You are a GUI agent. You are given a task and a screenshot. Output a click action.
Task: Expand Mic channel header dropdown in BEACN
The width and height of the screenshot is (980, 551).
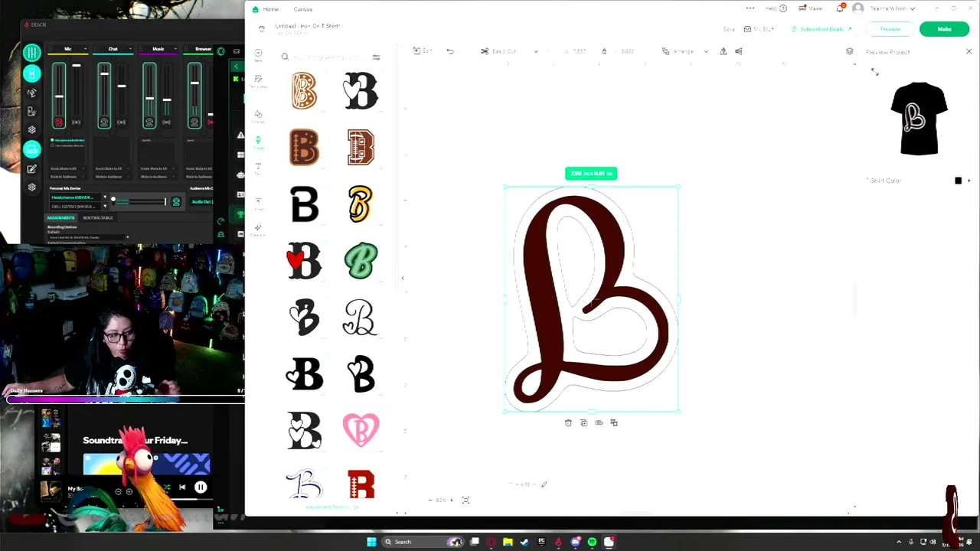click(86, 49)
